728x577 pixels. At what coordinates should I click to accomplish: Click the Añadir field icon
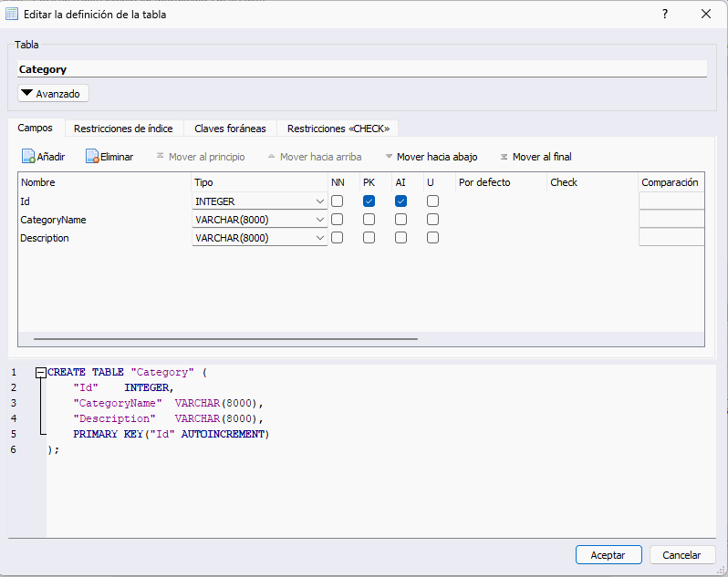[x=28, y=156]
